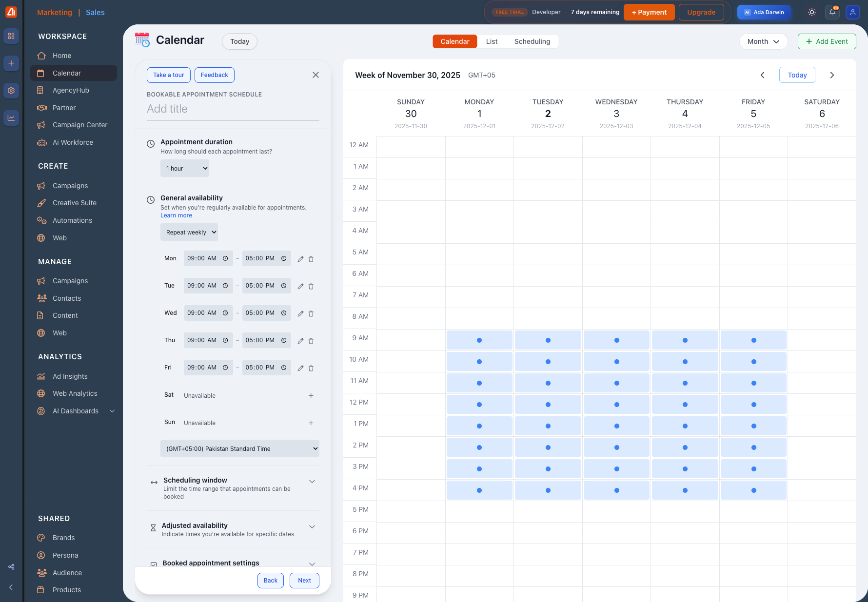Click the notifications bell icon
Screen dimensions: 868x602
pyautogui.click(x=832, y=12)
